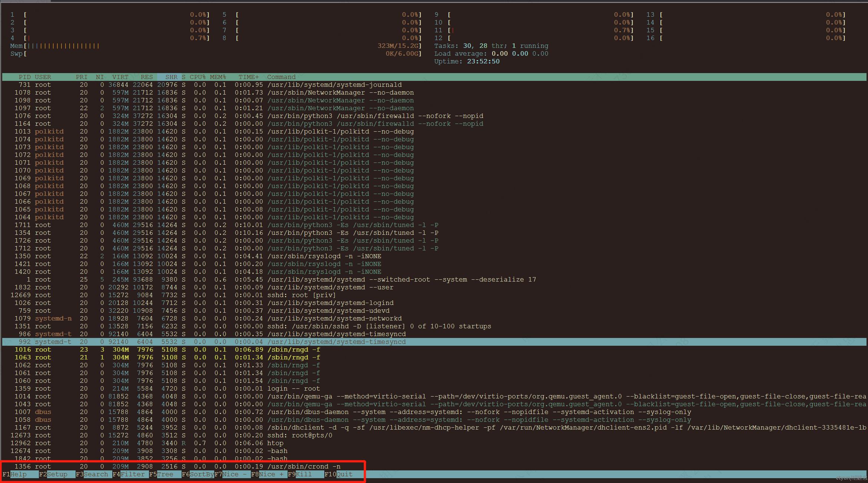Image resolution: width=868 pixels, height=483 pixels.
Task: Select PID 1350 rsyslogd process row
Action: 434,256
